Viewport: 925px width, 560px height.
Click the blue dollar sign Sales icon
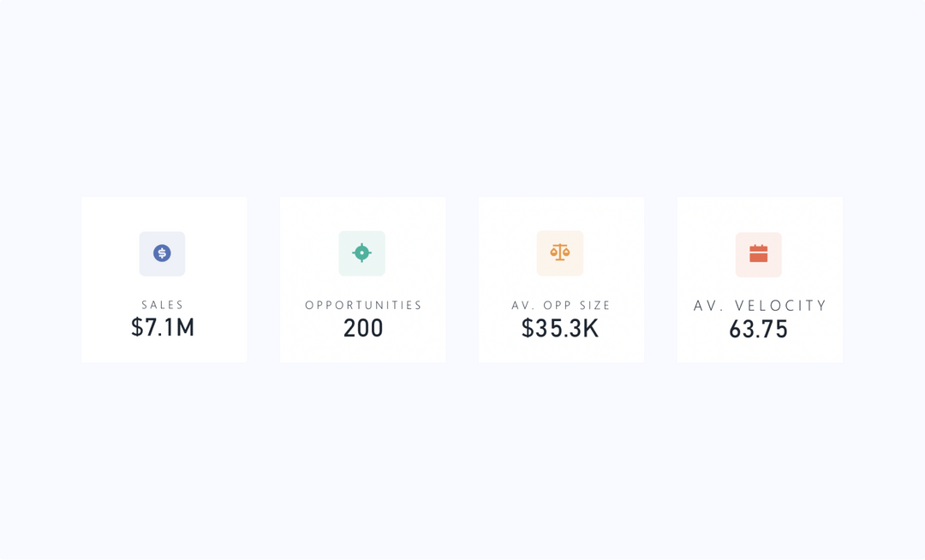click(162, 253)
